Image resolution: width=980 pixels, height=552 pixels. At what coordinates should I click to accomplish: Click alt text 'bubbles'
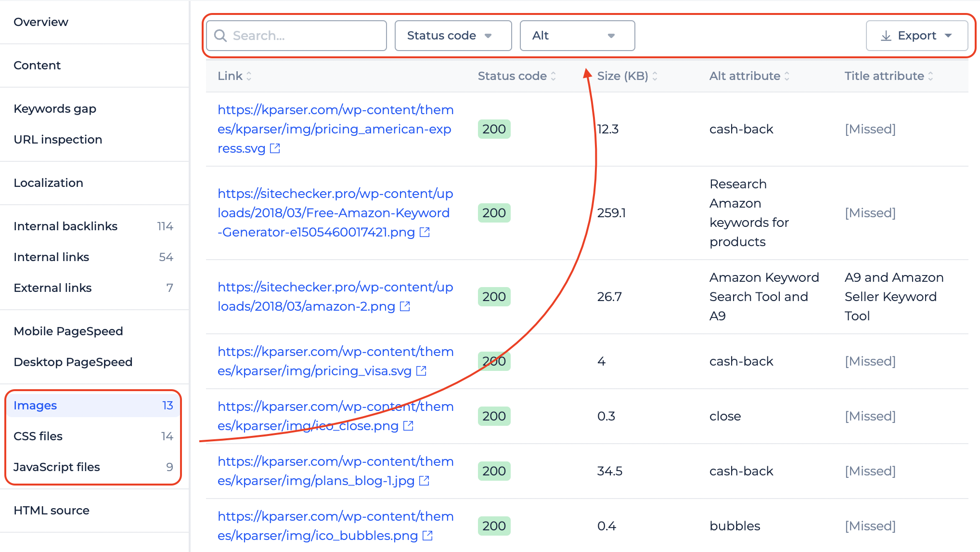tap(735, 526)
